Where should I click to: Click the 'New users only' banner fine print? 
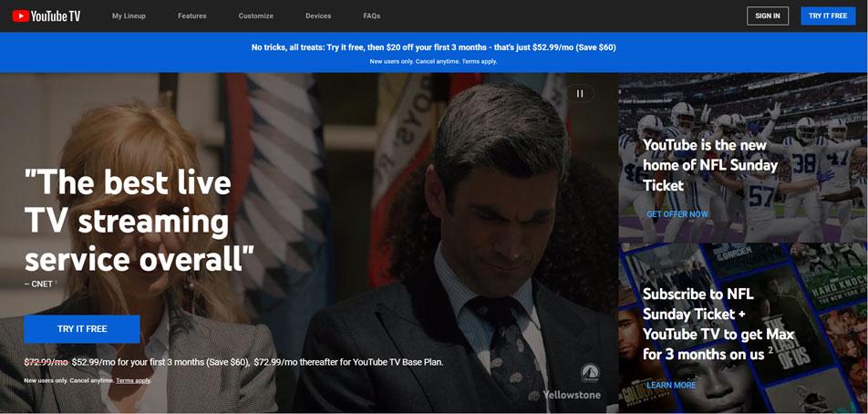click(x=433, y=61)
